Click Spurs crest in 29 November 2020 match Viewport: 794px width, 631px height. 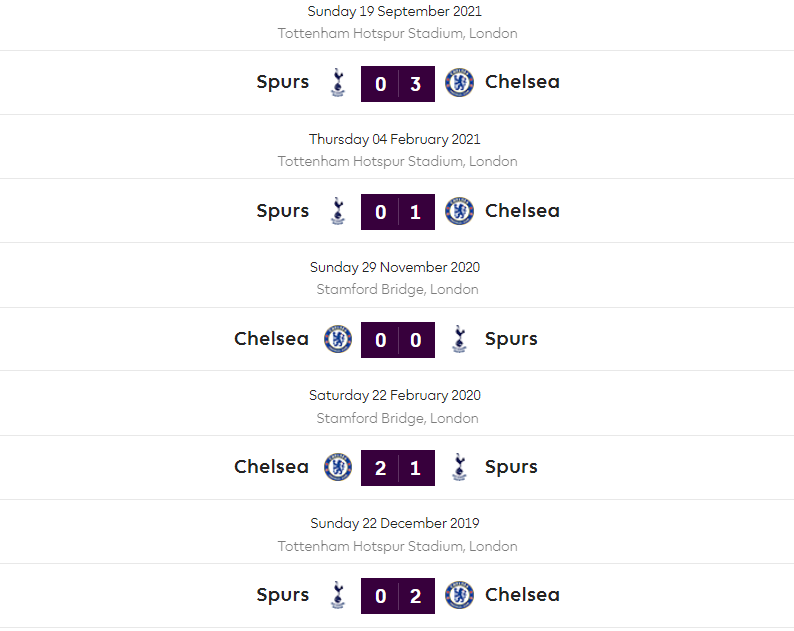click(x=459, y=339)
